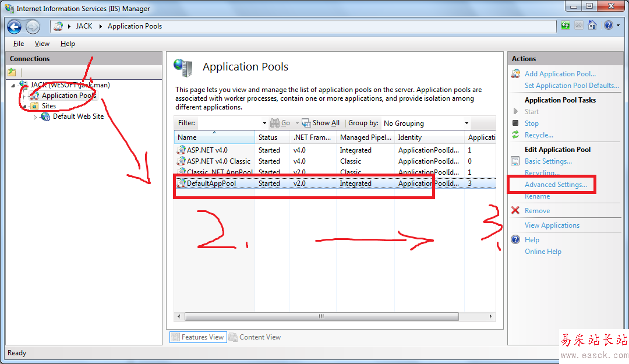
Task: Click the Start play triangle icon
Action: click(515, 112)
